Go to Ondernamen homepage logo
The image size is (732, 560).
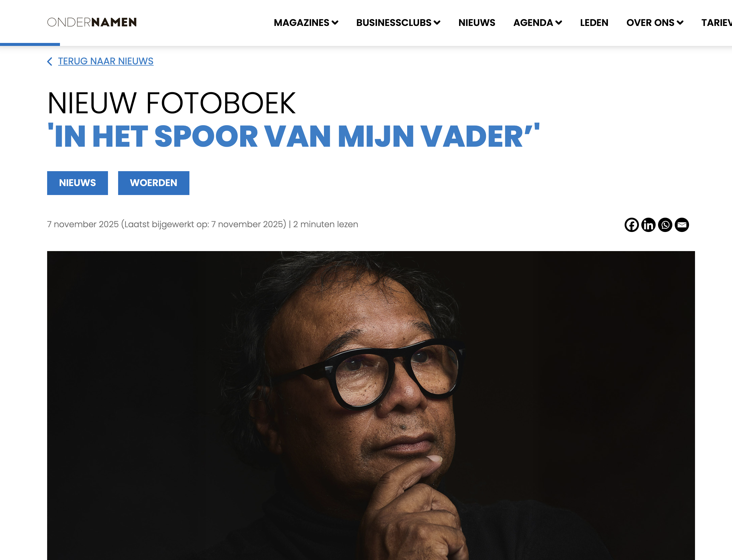click(x=92, y=22)
